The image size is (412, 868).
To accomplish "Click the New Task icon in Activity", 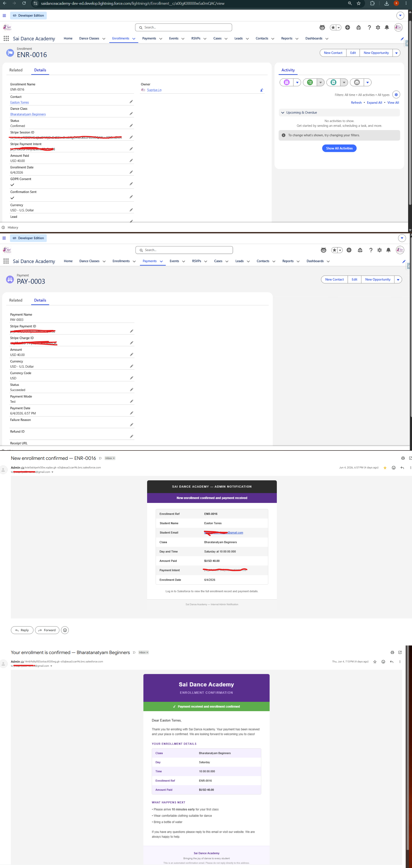I will (x=310, y=82).
